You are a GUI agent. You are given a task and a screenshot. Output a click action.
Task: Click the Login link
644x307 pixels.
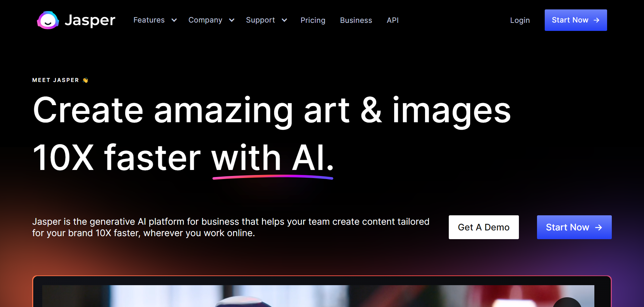pyautogui.click(x=520, y=20)
